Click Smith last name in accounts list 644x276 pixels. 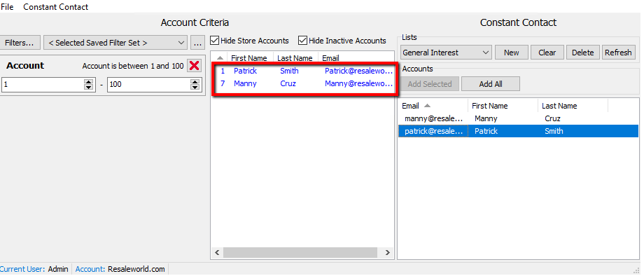pos(289,71)
